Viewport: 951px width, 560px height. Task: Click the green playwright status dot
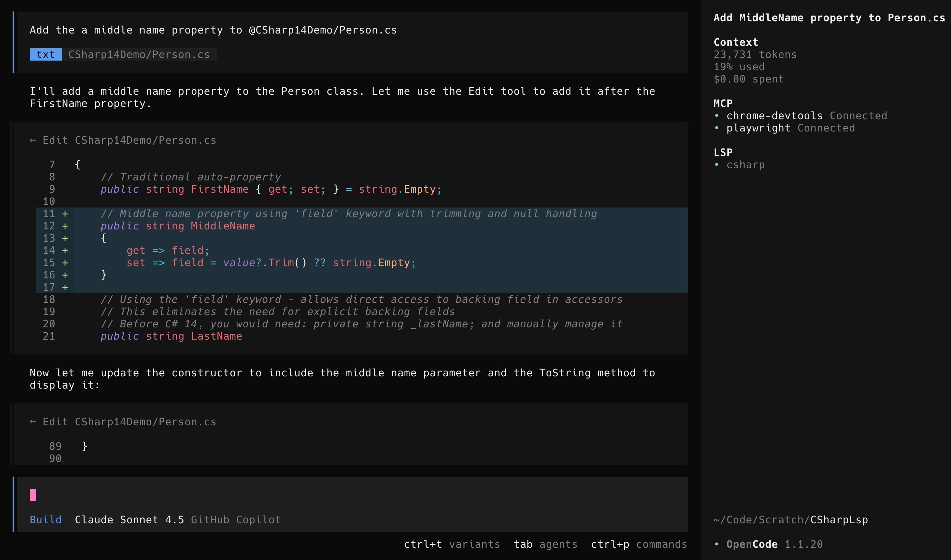(717, 128)
